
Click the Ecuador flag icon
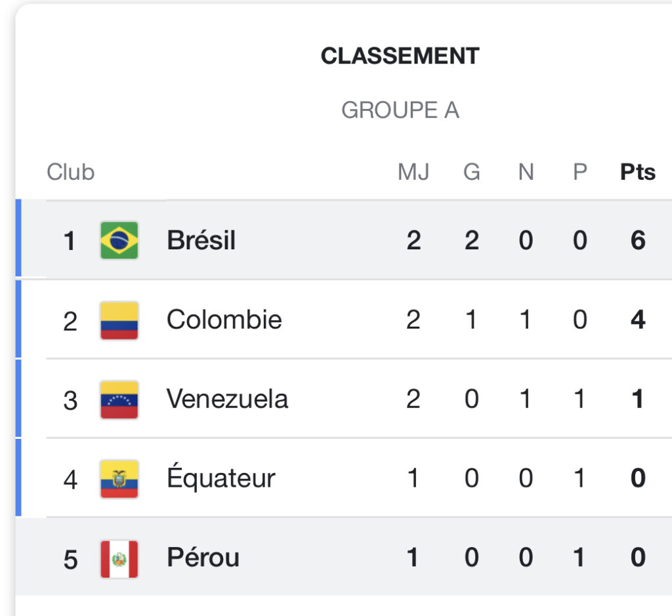[119, 478]
